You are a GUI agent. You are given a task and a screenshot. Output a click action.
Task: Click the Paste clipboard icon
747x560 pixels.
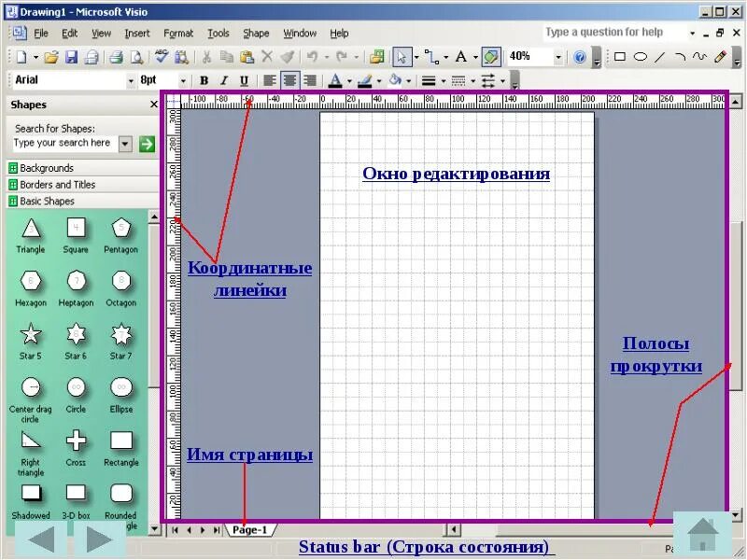247,57
